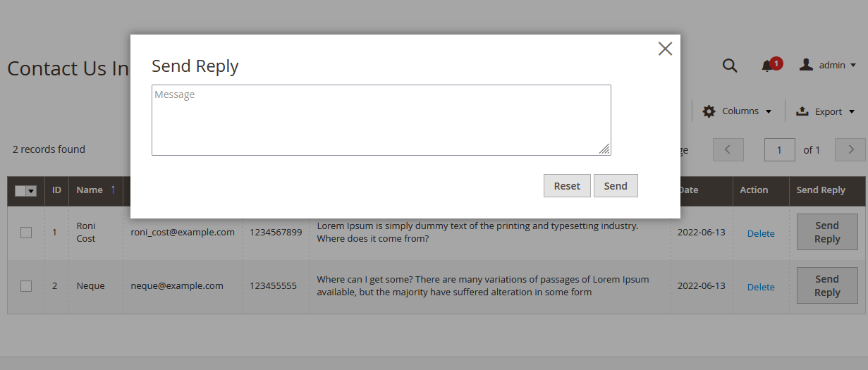
Task: Click the Name column sort arrow
Action: pyautogui.click(x=113, y=190)
